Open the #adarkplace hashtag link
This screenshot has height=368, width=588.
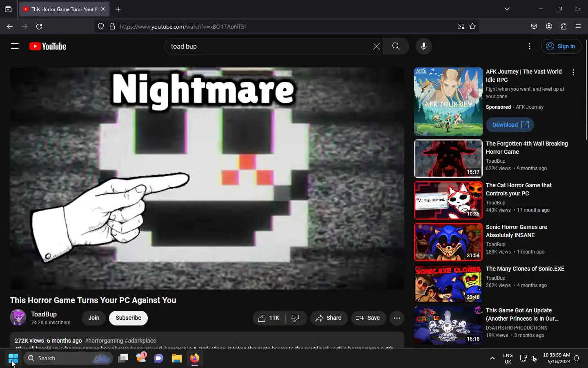click(x=140, y=341)
